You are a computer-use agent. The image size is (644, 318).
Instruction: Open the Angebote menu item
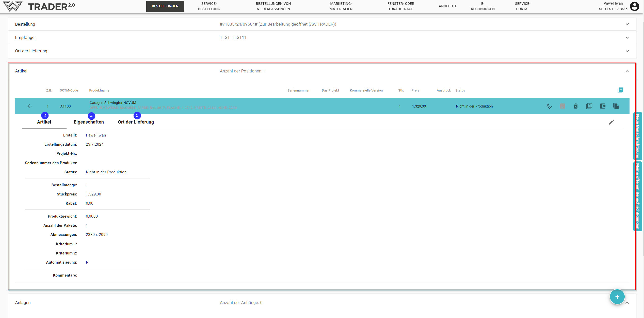448,6
